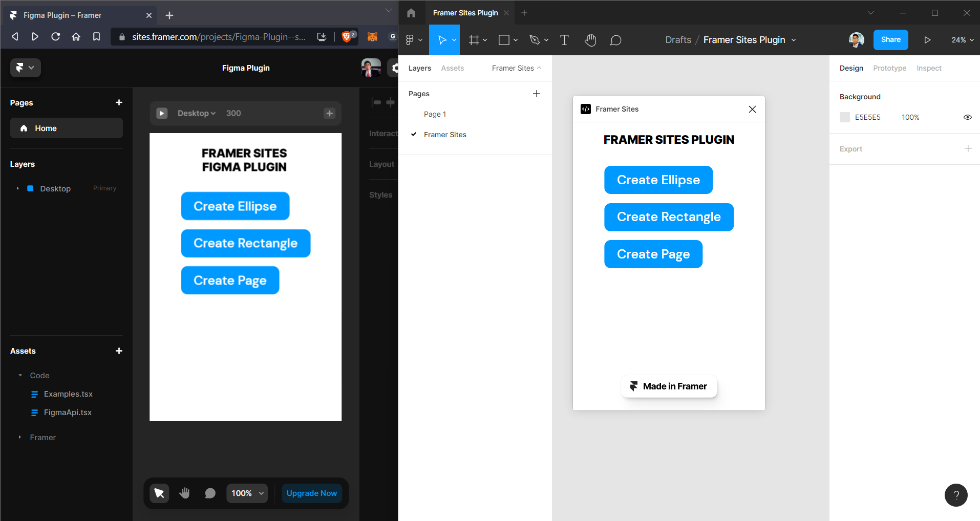Screen dimensions: 980x521
Task: Select the Framer comment tool
Action: click(x=210, y=493)
